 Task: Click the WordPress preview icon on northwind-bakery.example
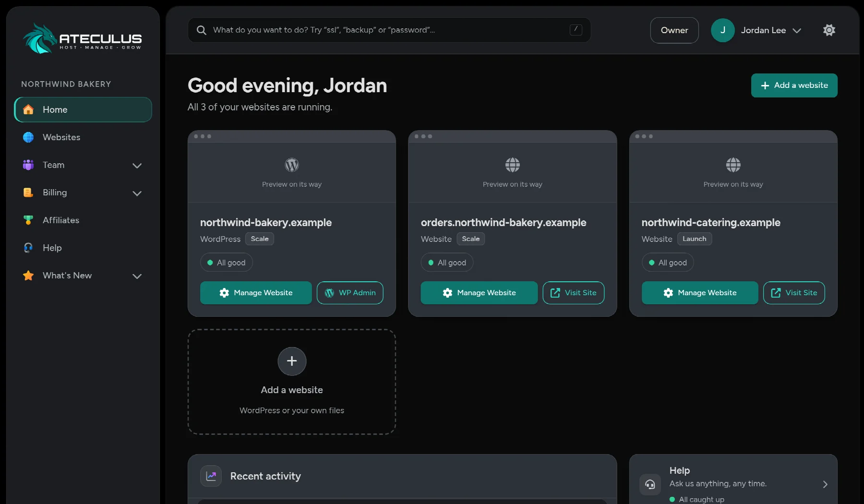tap(292, 165)
